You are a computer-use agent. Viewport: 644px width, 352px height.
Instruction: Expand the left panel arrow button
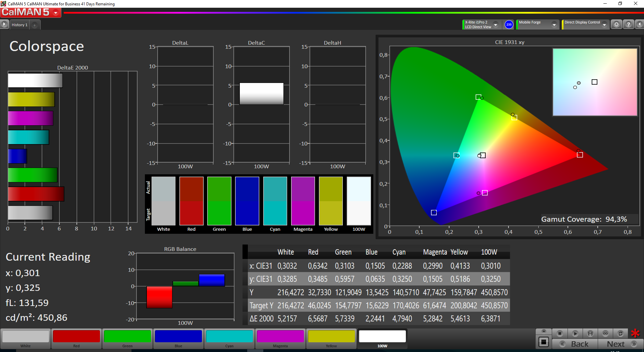[4, 25]
